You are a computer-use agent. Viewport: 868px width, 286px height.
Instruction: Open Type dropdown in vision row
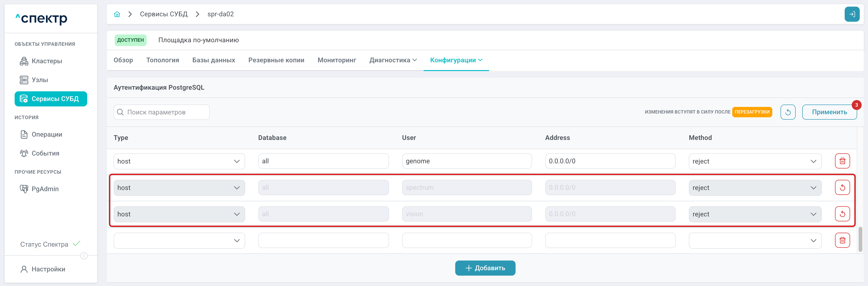(179, 214)
